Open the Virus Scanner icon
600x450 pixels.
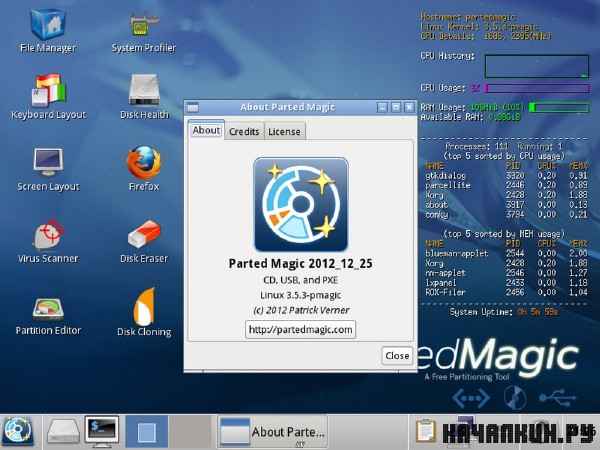[48, 241]
